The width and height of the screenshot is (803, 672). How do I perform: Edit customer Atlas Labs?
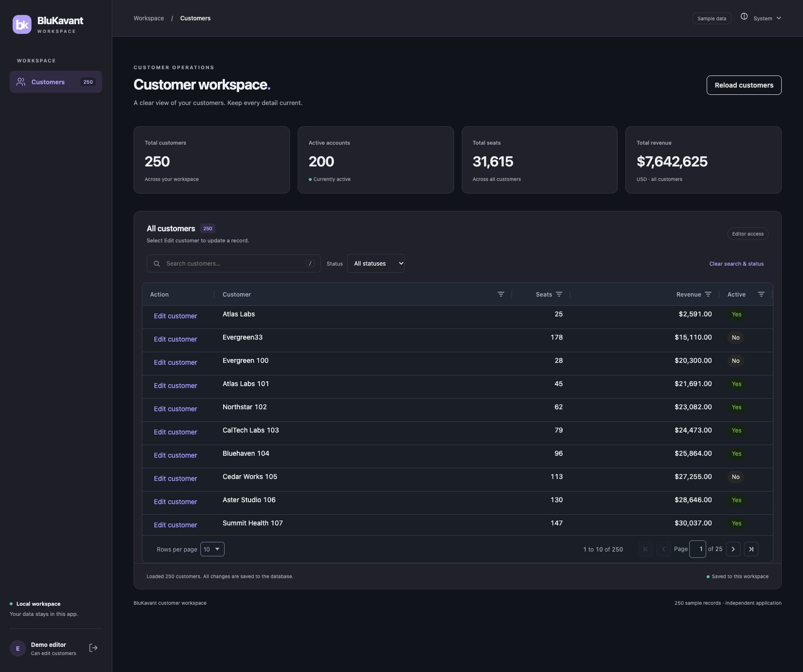coord(175,316)
